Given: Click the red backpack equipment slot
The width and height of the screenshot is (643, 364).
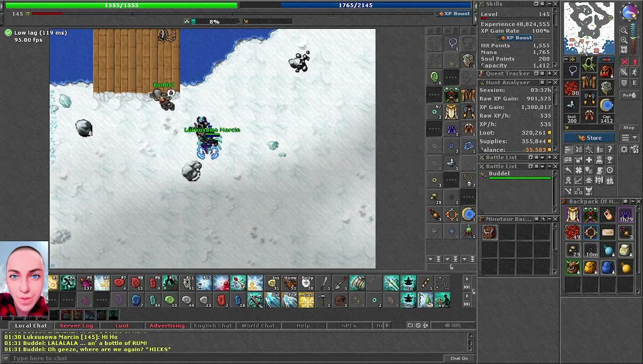Looking at the screenshot, I should click(x=607, y=71).
